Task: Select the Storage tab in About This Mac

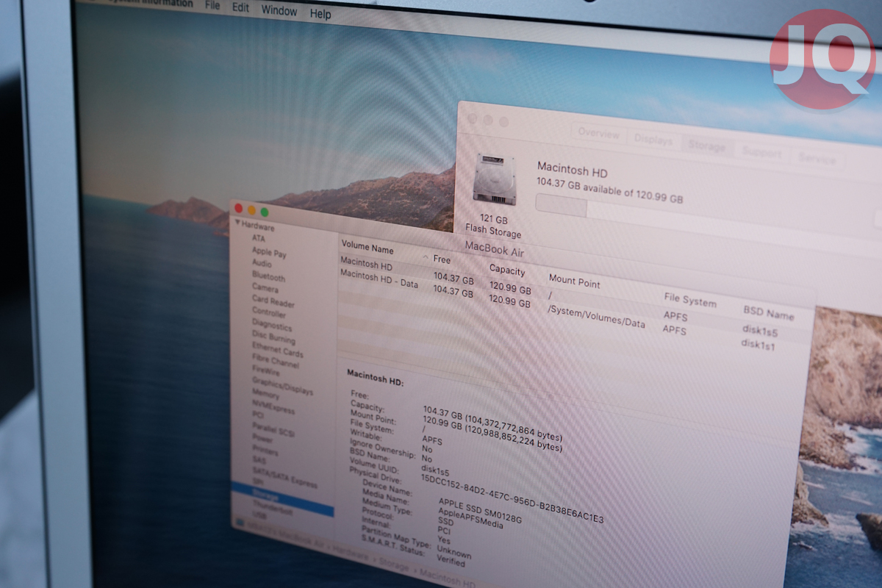Action: 706,146
